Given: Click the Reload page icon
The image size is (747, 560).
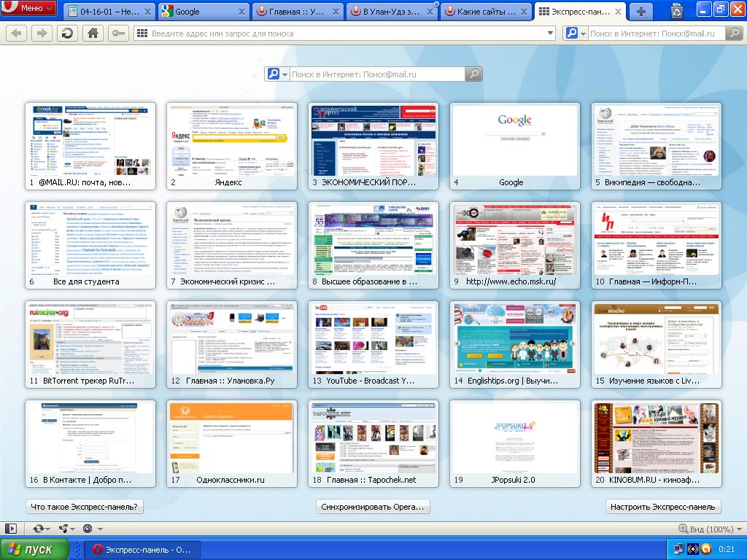Looking at the screenshot, I should pyautogui.click(x=67, y=34).
